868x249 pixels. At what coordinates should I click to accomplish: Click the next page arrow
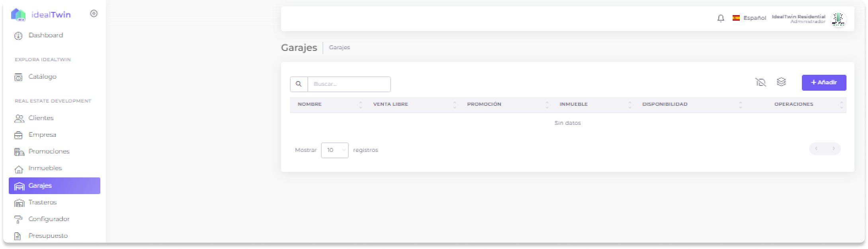[833, 149]
